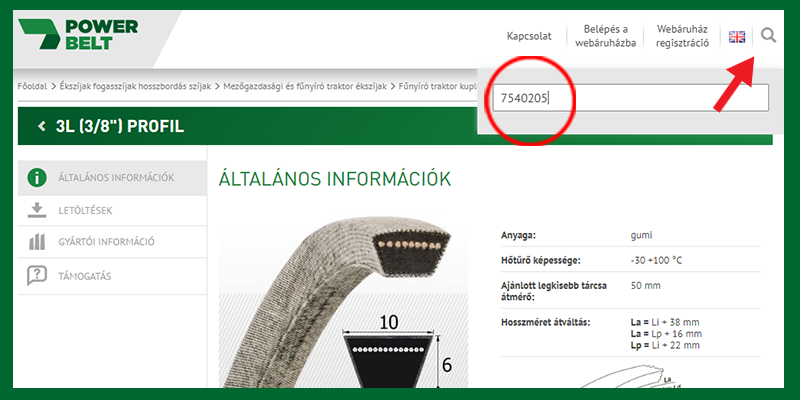Go back using the arrow before 3L profil
The width and height of the screenshot is (800, 400).
tap(42, 126)
